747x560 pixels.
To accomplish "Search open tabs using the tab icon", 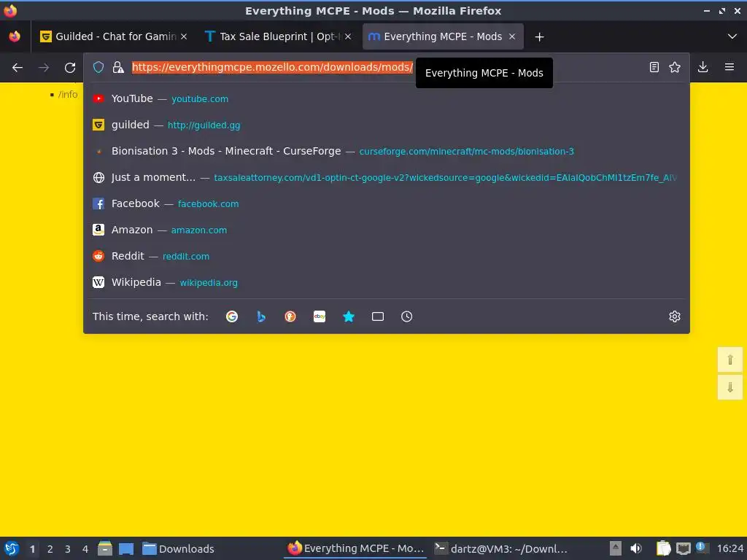I will 378,316.
